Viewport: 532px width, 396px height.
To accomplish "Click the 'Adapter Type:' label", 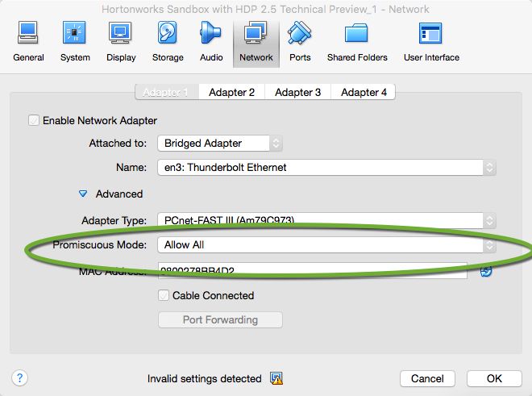I will point(114,221).
